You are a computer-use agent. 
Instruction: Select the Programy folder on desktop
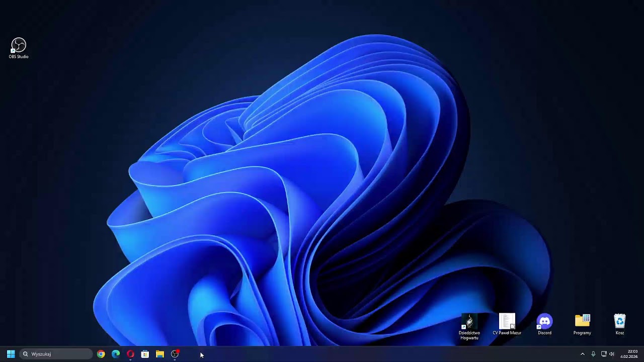click(x=582, y=324)
